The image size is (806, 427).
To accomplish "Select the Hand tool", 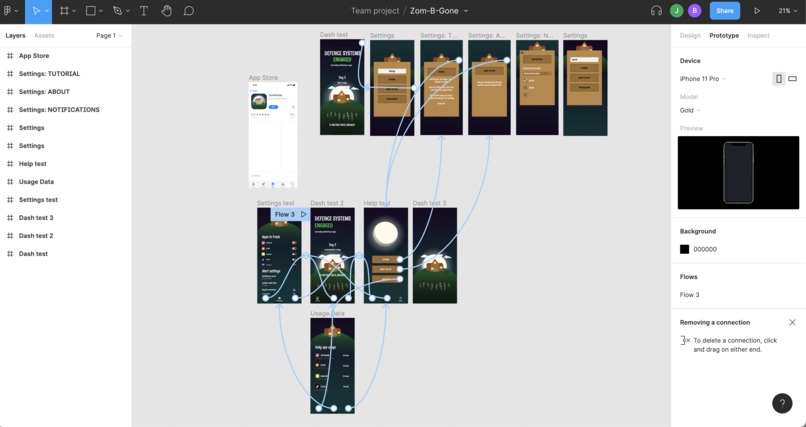I will tap(166, 11).
